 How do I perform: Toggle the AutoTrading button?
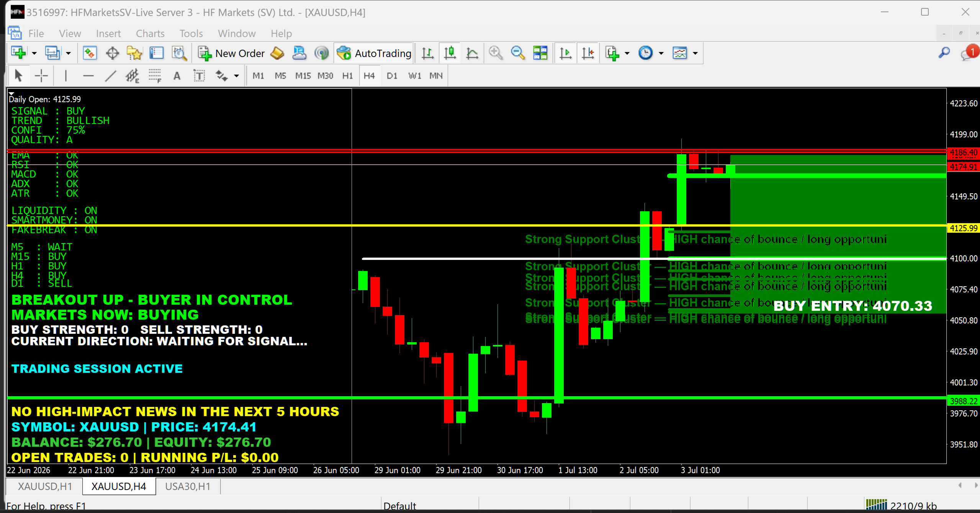click(x=374, y=53)
